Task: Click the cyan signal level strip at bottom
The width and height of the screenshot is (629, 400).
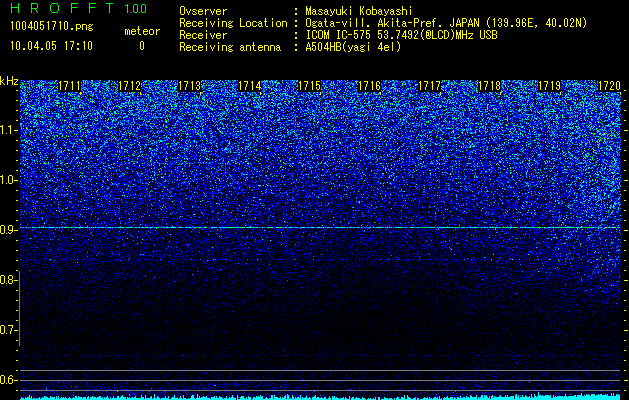Action: (320, 397)
